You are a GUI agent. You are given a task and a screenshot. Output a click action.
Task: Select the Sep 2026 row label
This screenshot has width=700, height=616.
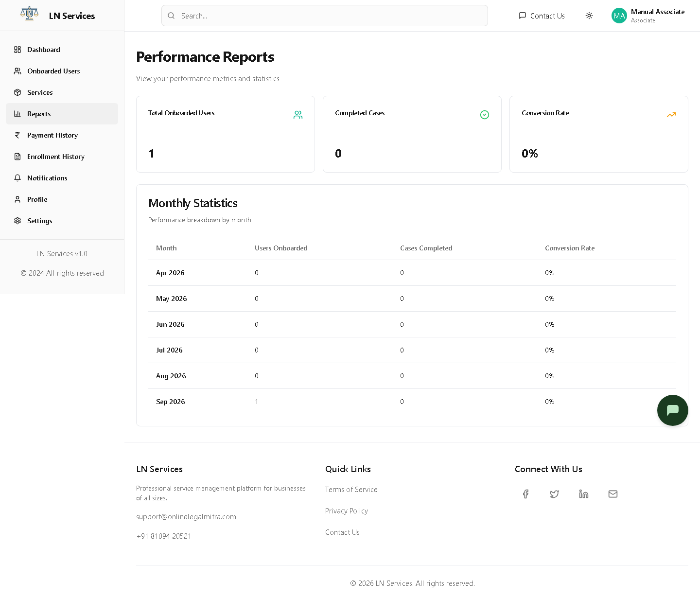point(171,402)
